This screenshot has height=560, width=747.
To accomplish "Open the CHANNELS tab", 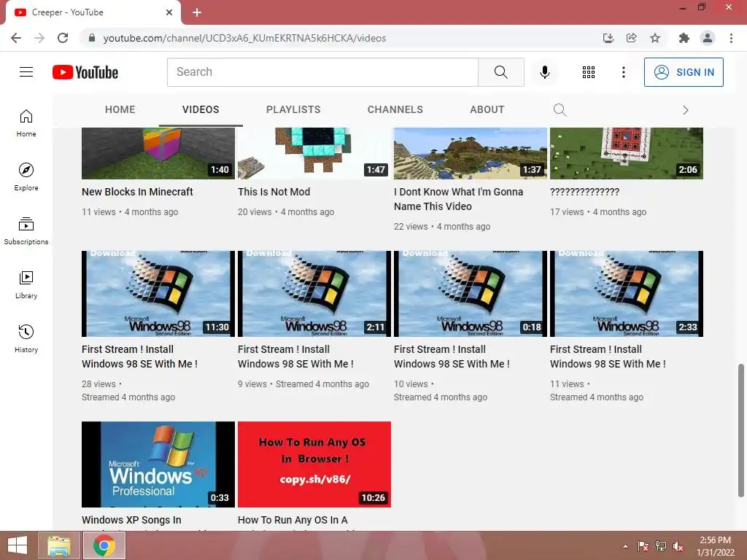I will point(395,109).
